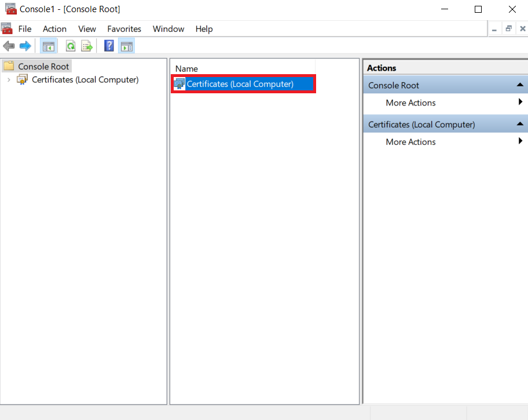The width and height of the screenshot is (528, 420).
Task: Minimize the Console1 main window
Action: point(445,9)
